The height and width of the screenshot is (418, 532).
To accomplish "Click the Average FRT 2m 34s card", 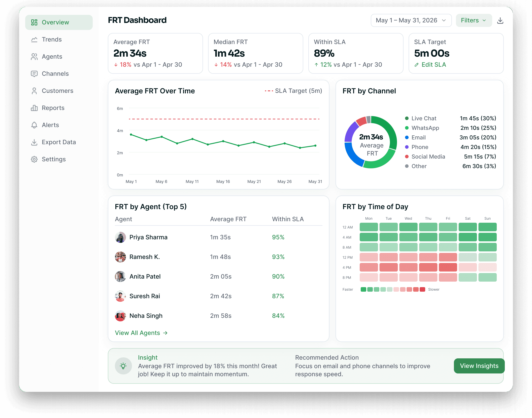I will coord(155,53).
